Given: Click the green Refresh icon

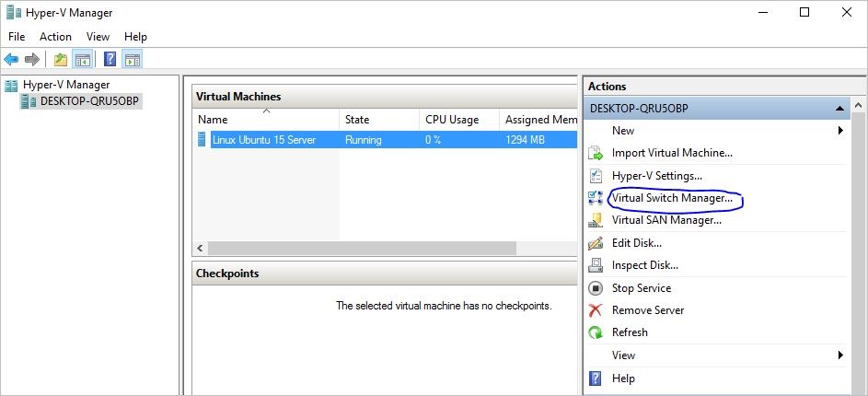Looking at the screenshot, I should coord(596,332).
